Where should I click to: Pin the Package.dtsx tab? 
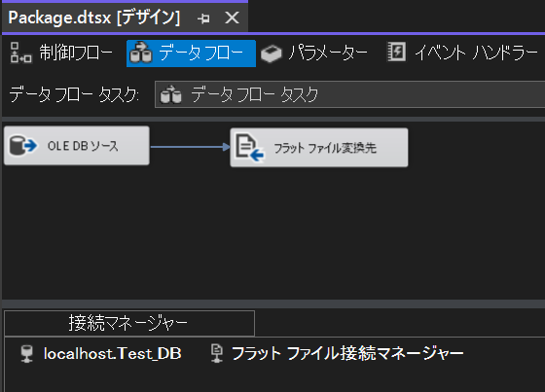(x=203, y=18)
